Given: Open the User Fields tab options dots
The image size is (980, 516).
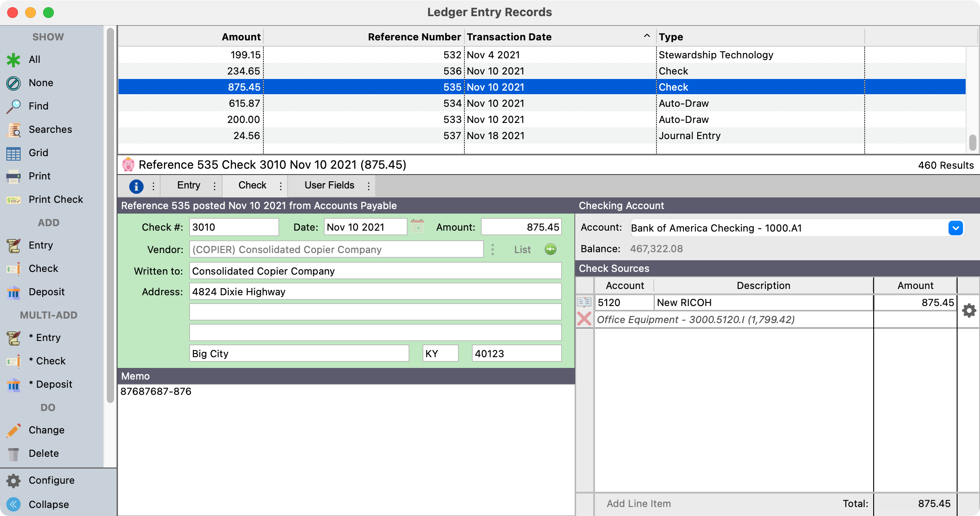Looking at the screenshot, I should (368, 186).
